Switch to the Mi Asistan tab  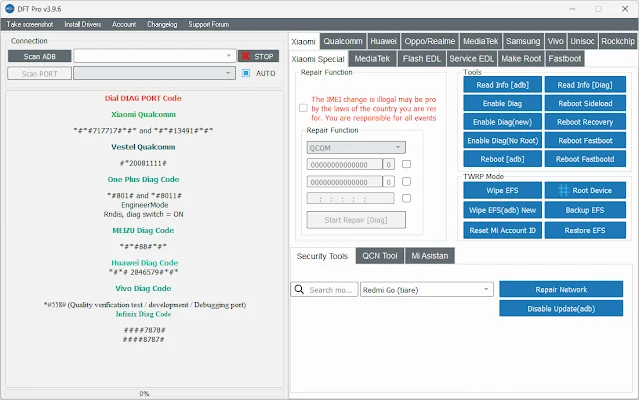pos(430,256)
